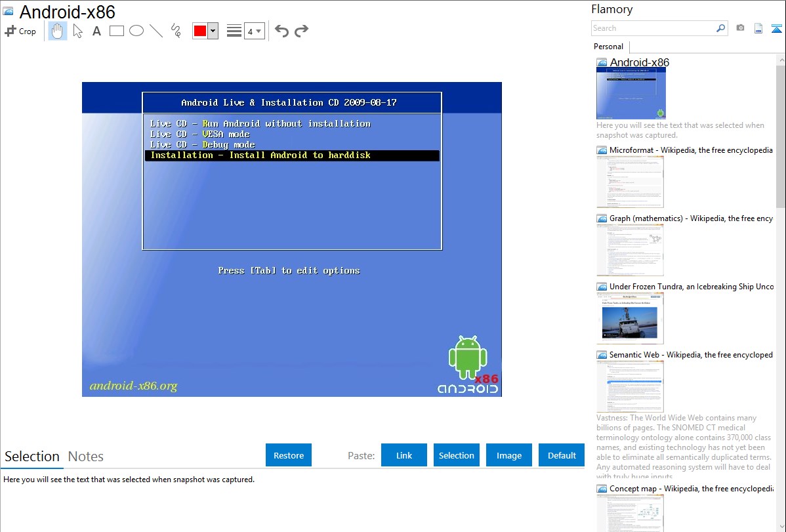Pick the ellipse shape tool

point(136,31)
